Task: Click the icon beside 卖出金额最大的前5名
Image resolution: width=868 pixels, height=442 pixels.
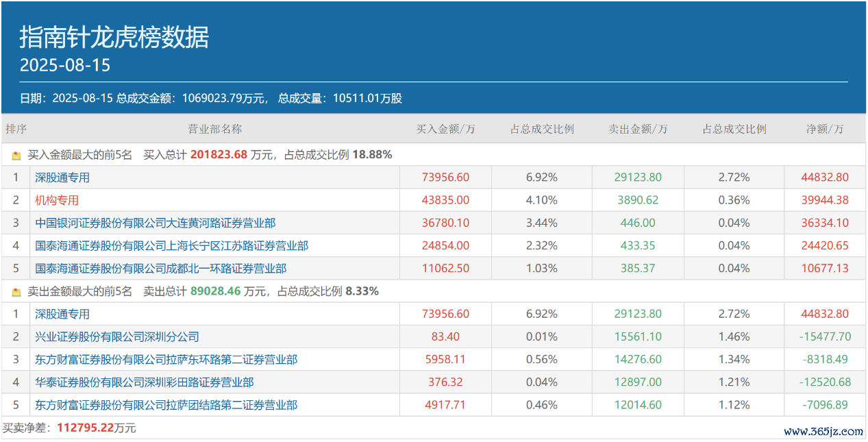Action: pyautogui.click(x=16, y=292)
